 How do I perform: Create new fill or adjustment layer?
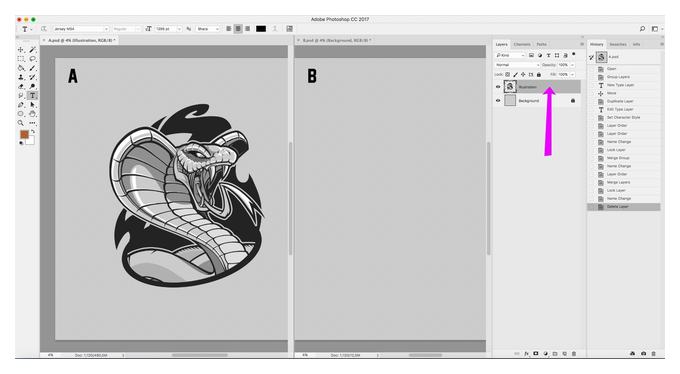[546, 354]
